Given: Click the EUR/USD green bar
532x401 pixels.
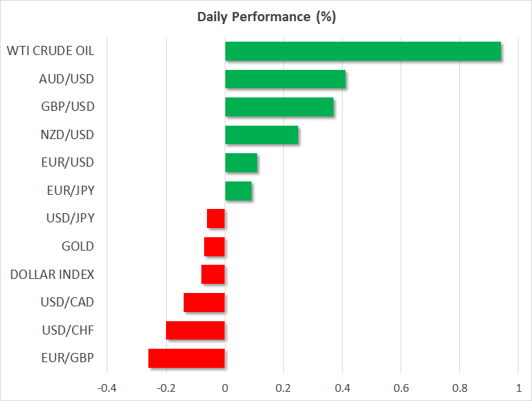Looking at the screenshot, I should click(x=241, y=163).
